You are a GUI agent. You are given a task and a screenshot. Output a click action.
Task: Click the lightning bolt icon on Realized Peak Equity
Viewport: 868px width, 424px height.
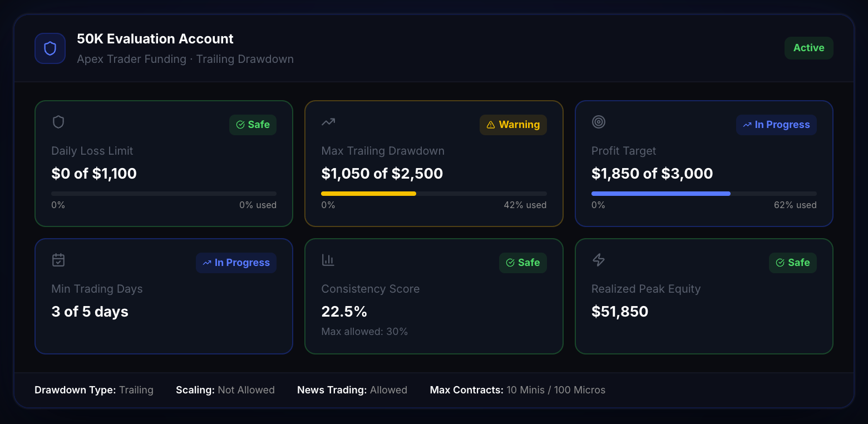click(598, 259)
